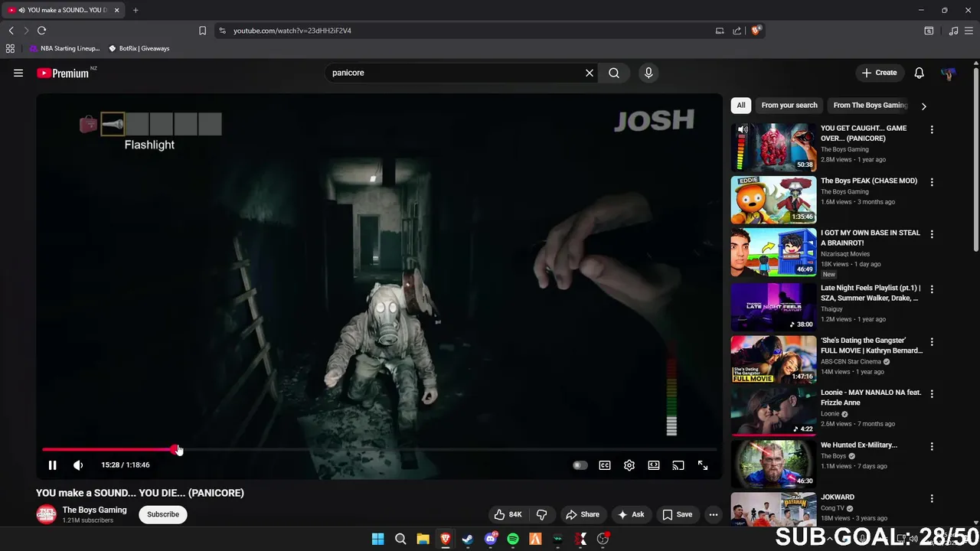Open options for MAY NANALO NA video
Viewport: 980px width, 551px height.
[932, 394]
